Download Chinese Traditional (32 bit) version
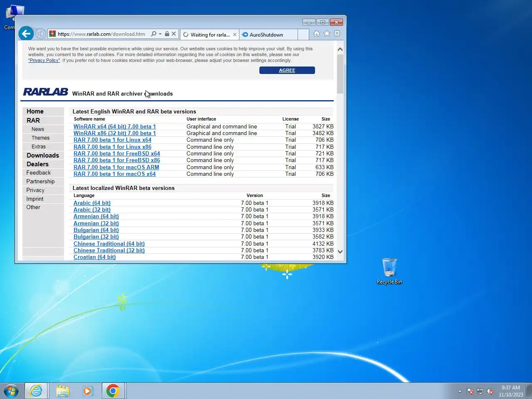Viewport: 532px width, 399px height. (x=109, y=250)
